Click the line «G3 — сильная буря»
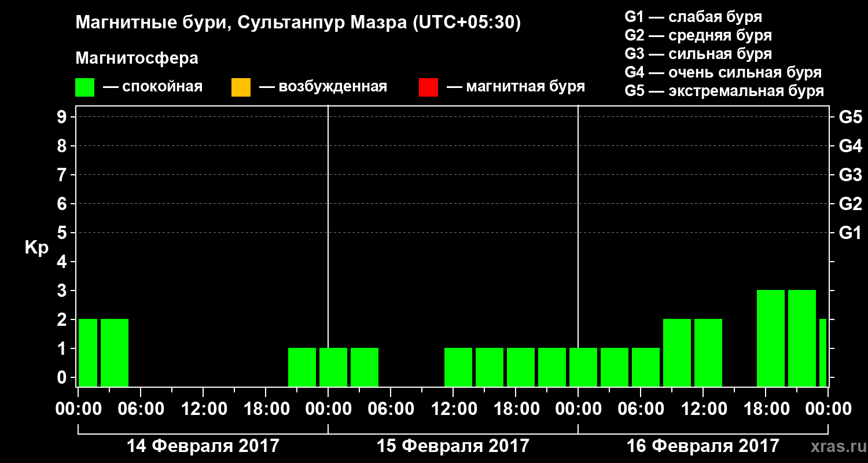 698,54
